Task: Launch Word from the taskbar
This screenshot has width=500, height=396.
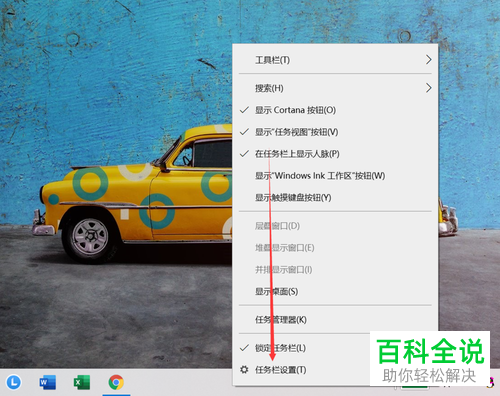Action: pos(48,382)
